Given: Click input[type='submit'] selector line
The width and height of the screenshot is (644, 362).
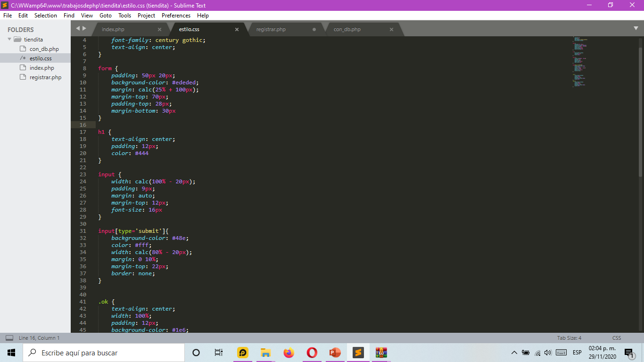Looking at the screenshot, I should pos(133,231).
